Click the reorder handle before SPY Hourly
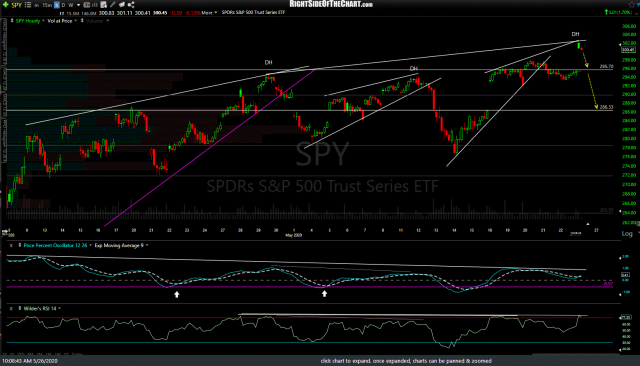Screen dimensions: 640x366 pyautogui.click(x=12, y=21)
